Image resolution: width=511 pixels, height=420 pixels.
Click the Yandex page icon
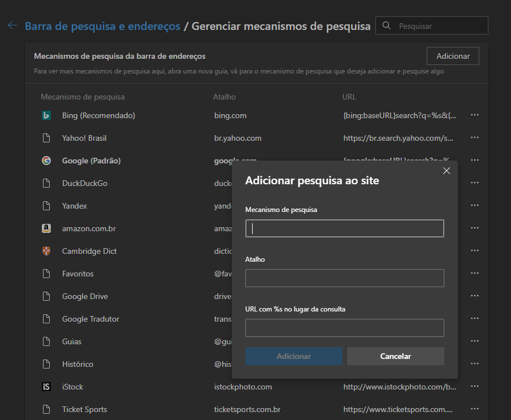coord(46,206)
